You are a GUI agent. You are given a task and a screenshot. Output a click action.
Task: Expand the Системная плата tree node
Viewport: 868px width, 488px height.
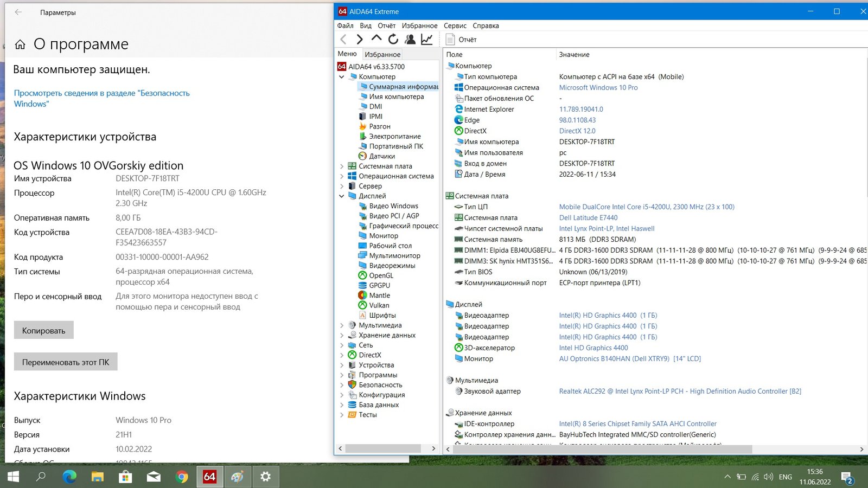pyautogui.click(x=342, y=166)
